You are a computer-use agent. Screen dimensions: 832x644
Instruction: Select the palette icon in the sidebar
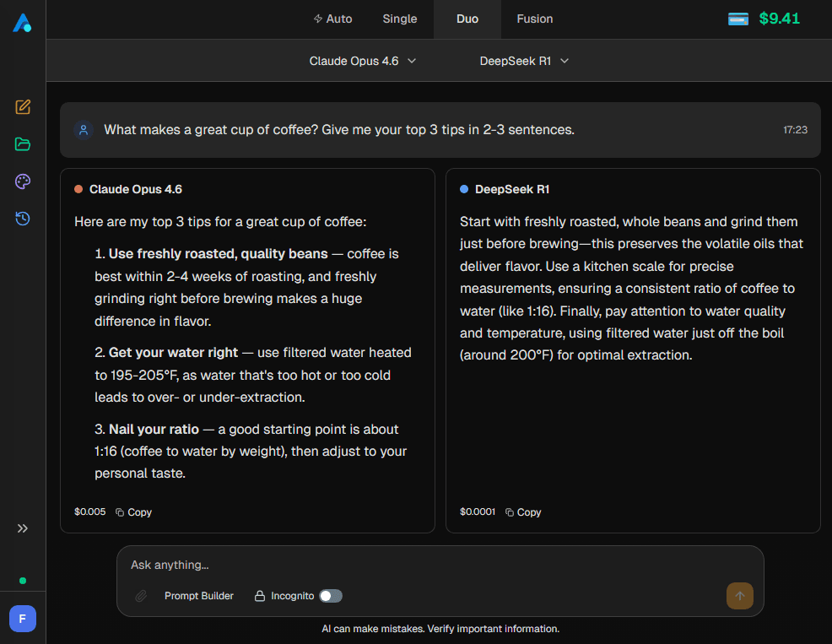click(23, 181)
